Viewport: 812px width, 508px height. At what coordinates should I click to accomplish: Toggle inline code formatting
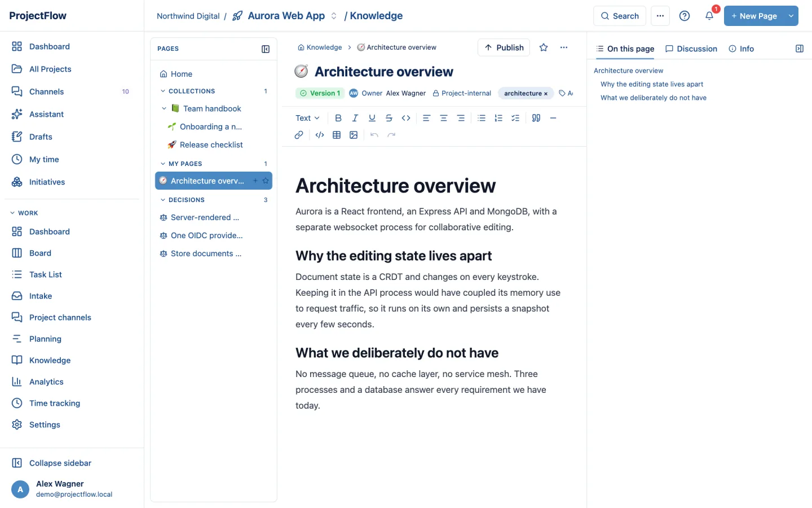click(406, 118)
